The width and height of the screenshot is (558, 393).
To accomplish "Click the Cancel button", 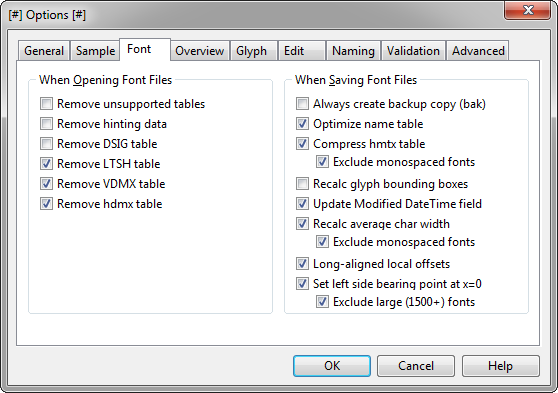I will [x=416, y=366].
